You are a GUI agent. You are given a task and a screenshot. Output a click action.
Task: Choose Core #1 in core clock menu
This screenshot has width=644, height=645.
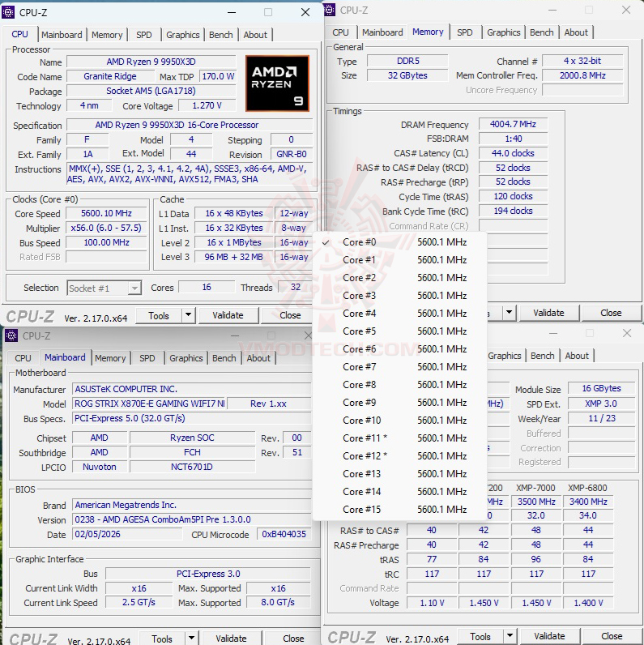[x=399, y=260]
